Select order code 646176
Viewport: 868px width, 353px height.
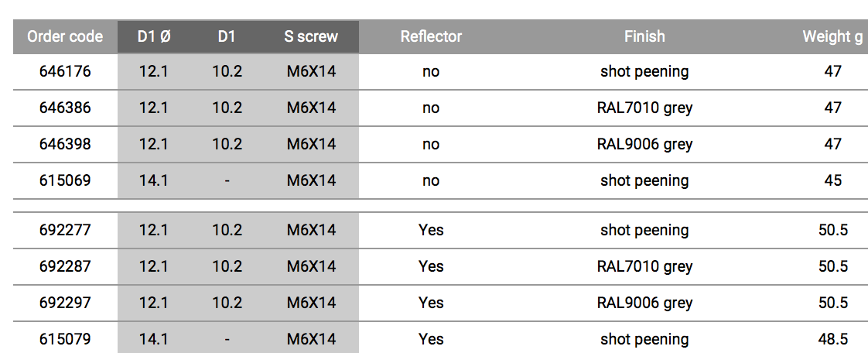(x=65, y=71)
